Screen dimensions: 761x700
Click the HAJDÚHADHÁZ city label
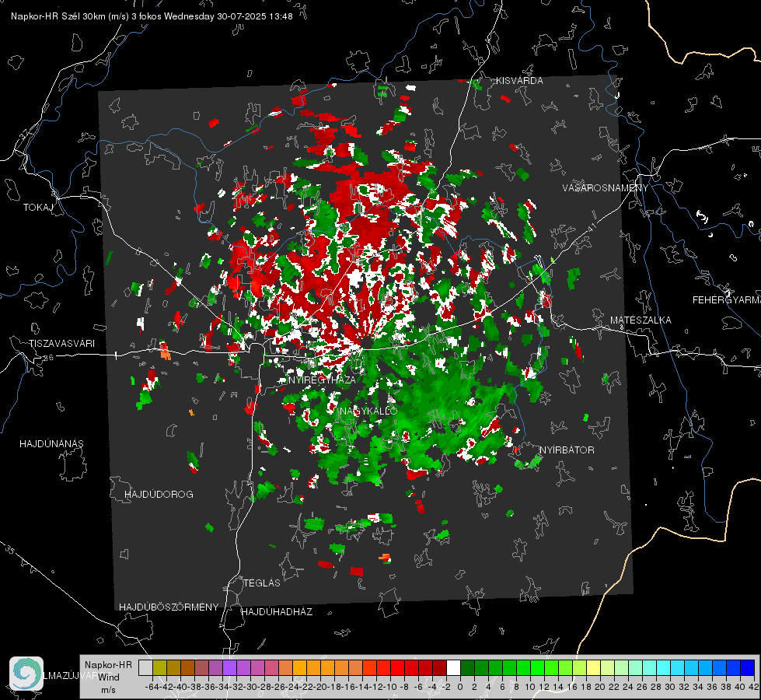277,611
